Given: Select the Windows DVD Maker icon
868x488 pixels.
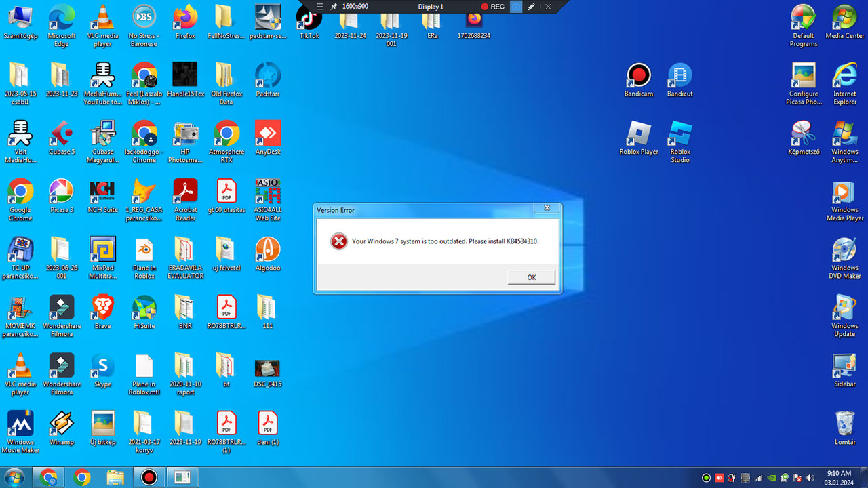Looking at the screenshot, I should (845, 258).
